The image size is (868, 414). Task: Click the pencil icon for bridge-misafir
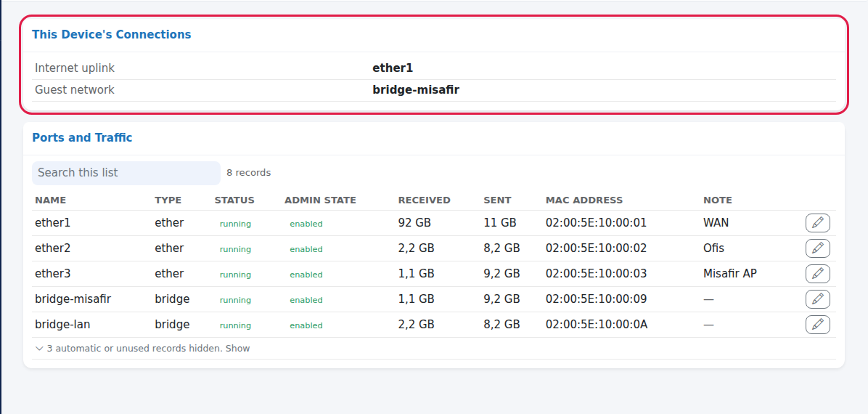(818, 299)
